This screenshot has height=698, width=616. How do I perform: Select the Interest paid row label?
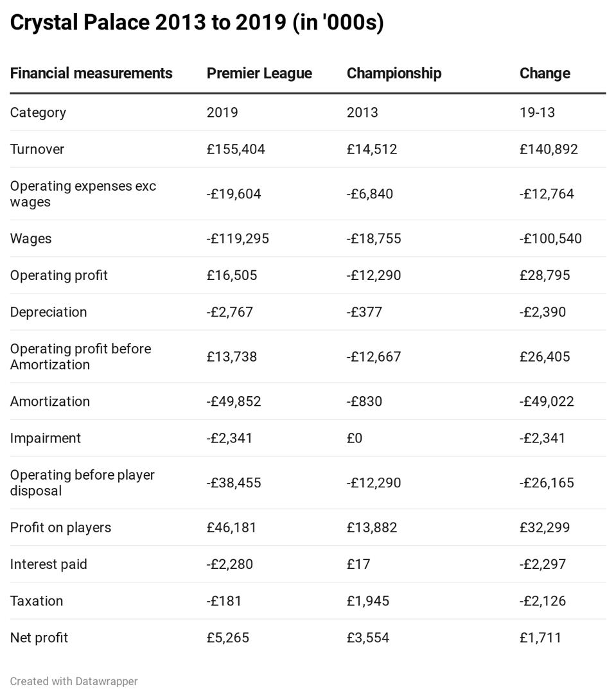pos(48,564)
